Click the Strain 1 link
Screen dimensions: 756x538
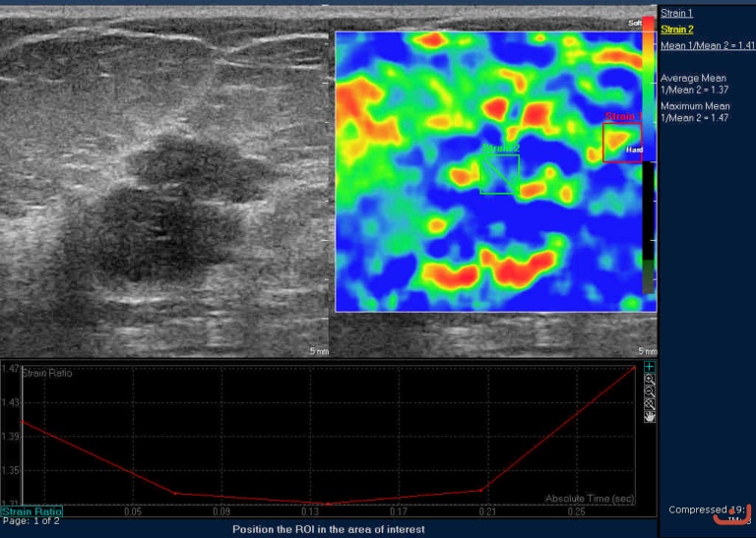[676, 14]
